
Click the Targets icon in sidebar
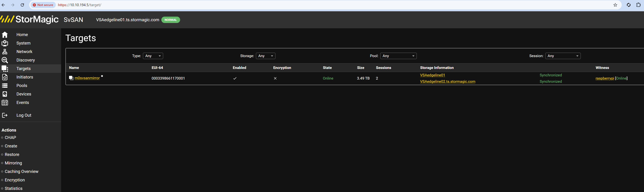(x=5, y=68)
